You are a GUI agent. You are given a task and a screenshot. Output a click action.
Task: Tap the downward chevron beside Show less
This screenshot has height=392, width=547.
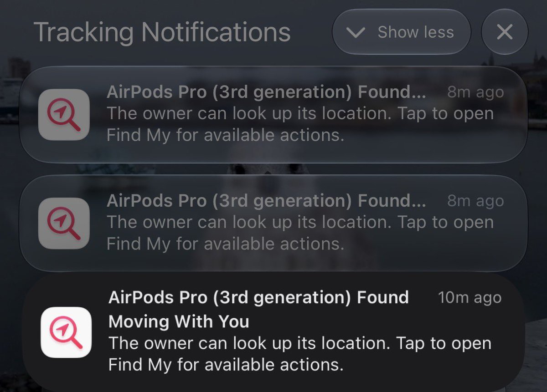(356, 33)
